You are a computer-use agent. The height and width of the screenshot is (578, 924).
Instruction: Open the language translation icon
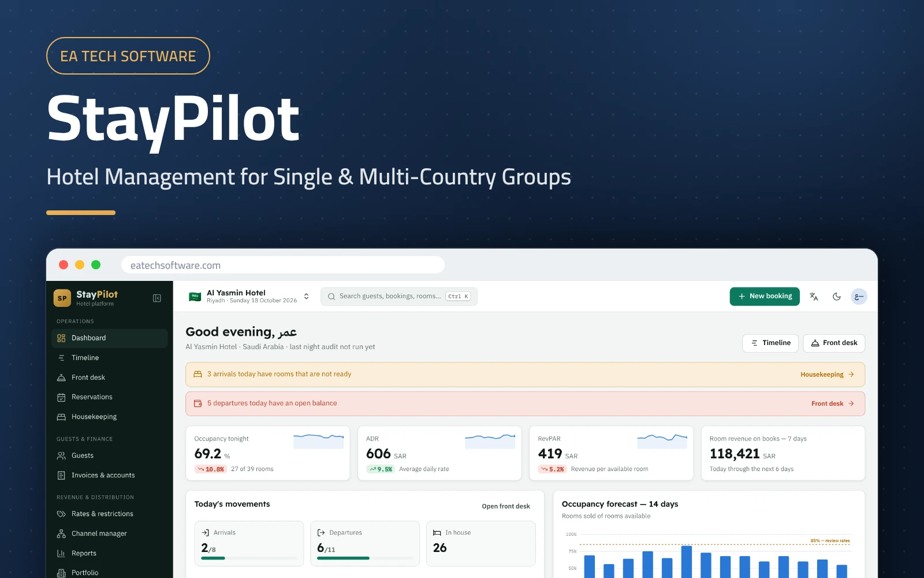point(814,297)
